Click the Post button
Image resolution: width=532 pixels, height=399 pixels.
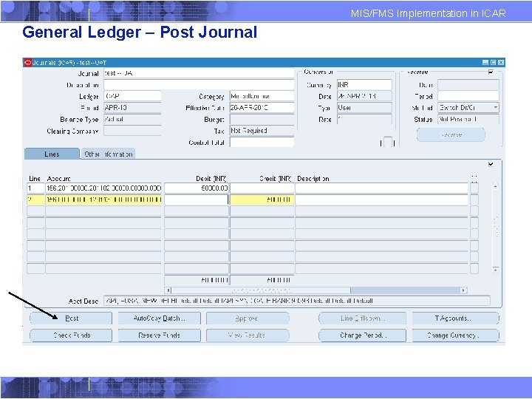click(71, 318)
